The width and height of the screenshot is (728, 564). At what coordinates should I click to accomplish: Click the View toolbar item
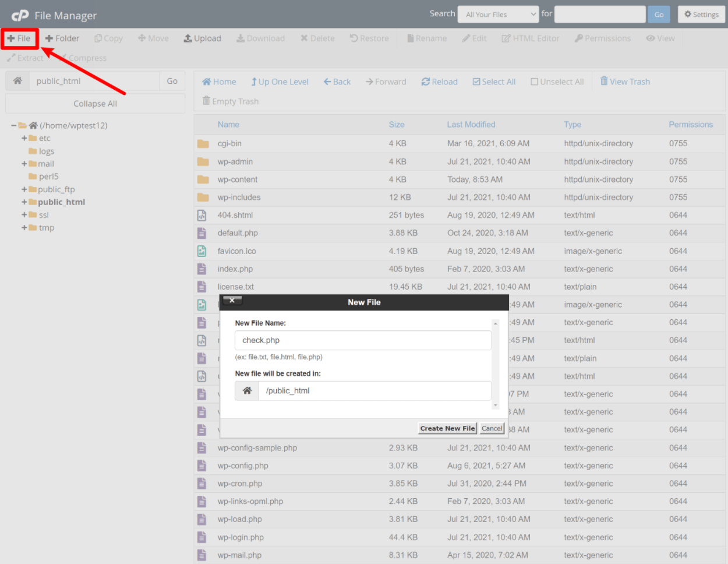660,38
